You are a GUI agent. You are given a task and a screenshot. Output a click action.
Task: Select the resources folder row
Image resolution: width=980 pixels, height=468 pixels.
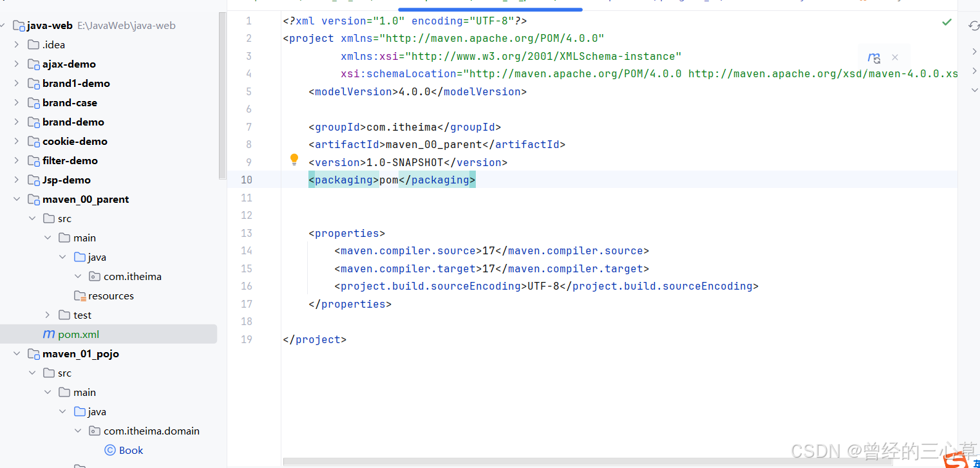[x=109, y=295]
